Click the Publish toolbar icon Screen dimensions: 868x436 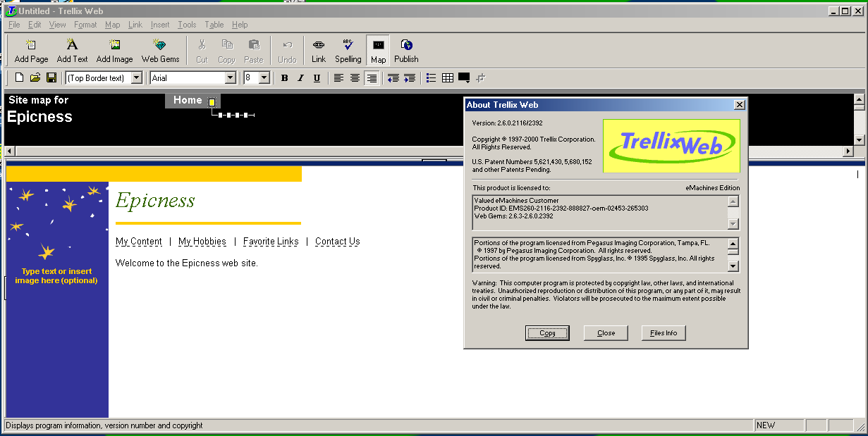406,50
